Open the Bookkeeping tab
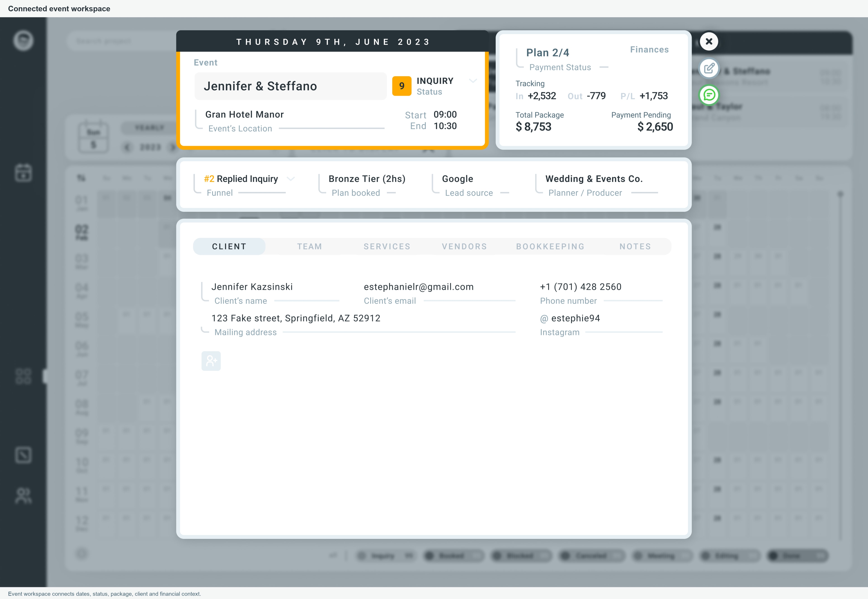The width and height of the screenshot is (868, 599). (x=550, y=246)
